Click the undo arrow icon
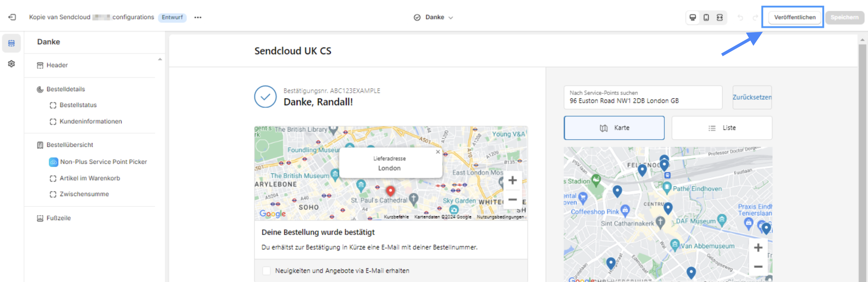The image size is (868, 282). pyautogui.click(x=740, y=17)
